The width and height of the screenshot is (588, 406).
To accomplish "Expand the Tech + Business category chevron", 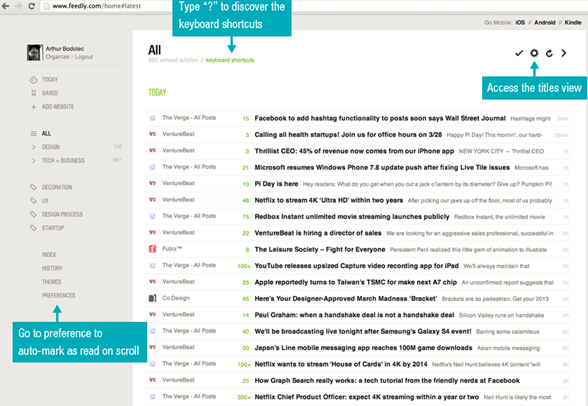I will point(34,160).
